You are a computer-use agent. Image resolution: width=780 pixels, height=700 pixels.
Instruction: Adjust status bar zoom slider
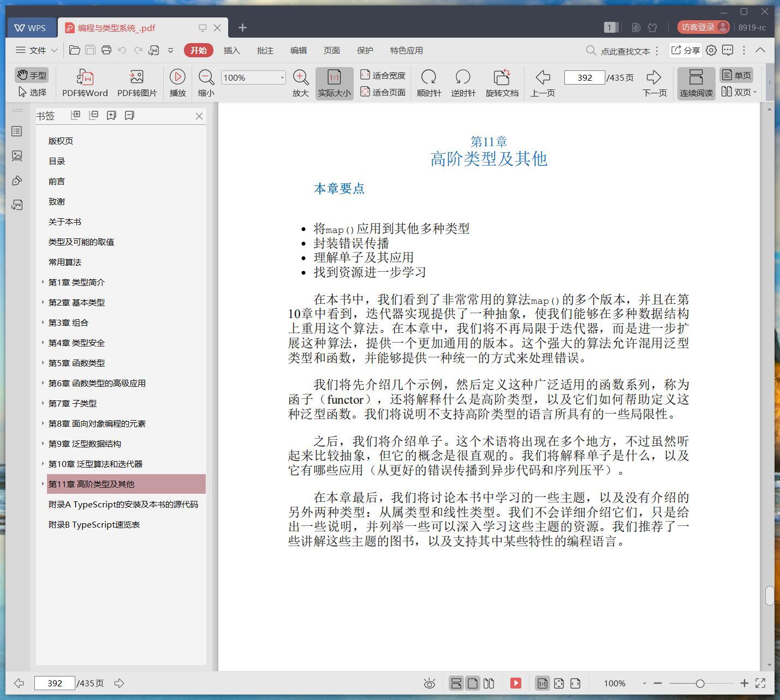(x=700, y=683)
